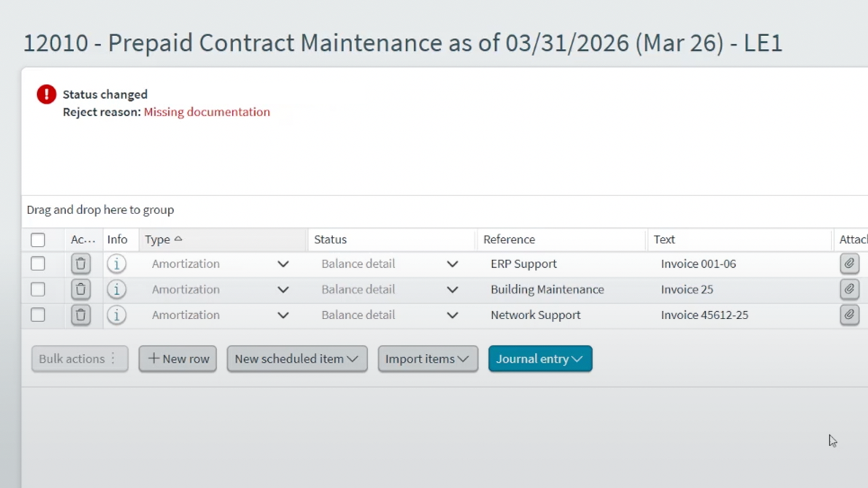Delete the ERP Support row via trash icon
The height and width of the screenshot is (488, 868).
(x=81, y=264)
